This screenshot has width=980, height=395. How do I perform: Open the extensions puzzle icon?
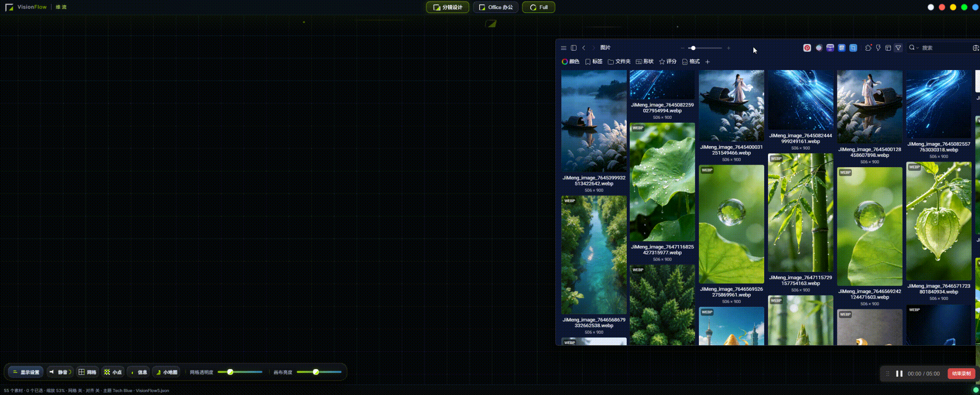868,48
